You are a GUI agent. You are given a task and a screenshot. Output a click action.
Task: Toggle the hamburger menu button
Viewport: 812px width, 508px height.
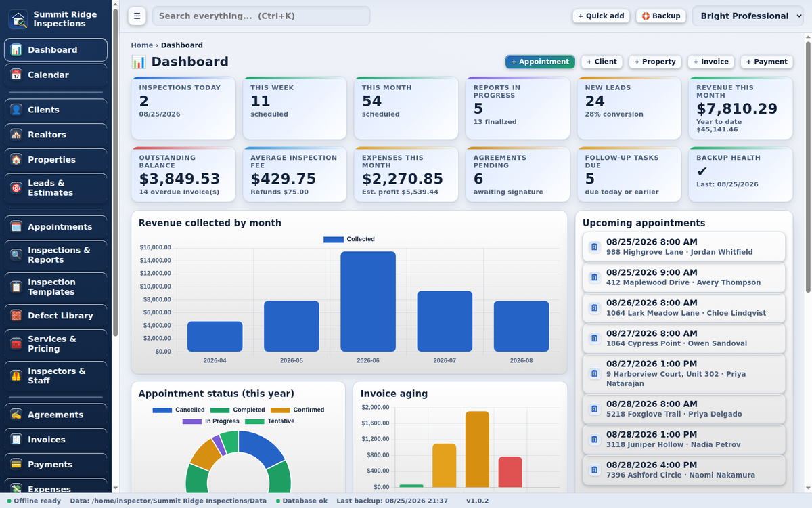(x=137, y=16)
